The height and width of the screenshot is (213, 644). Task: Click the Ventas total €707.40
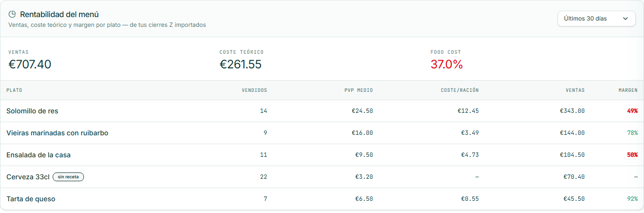30,64
